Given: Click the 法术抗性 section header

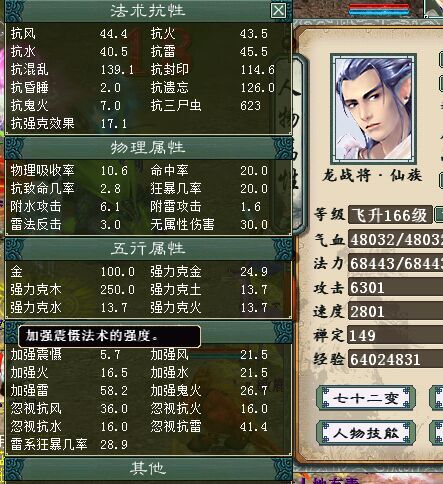Looking at the screenshot, I should pos(148,11).
